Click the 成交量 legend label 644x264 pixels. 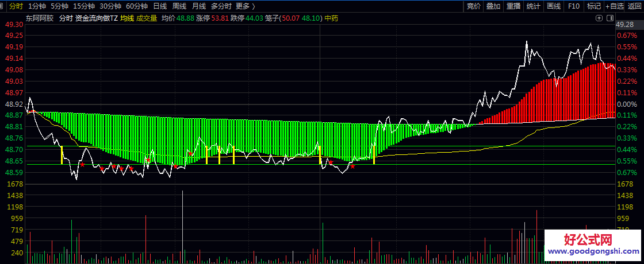click(147, 18)
